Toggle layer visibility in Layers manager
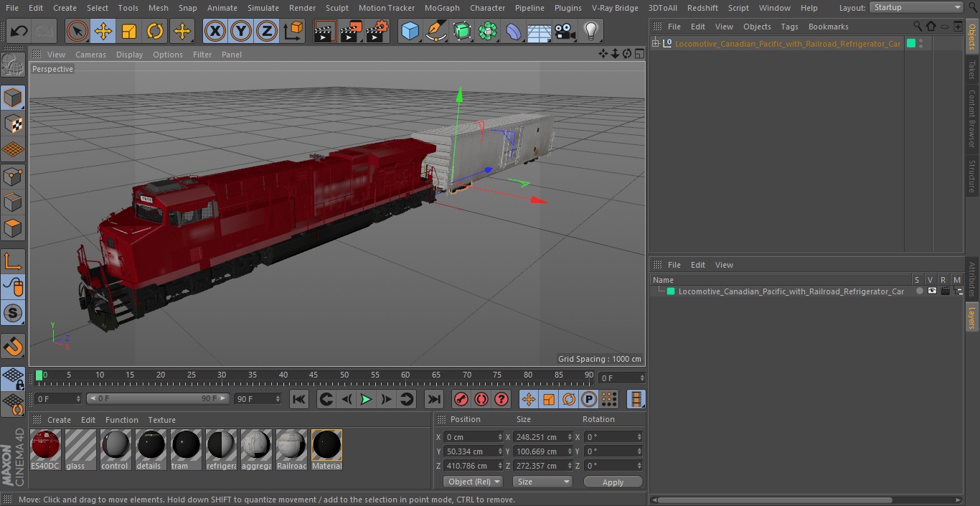Screen dimensions: 980x506 tap(932, 291)
